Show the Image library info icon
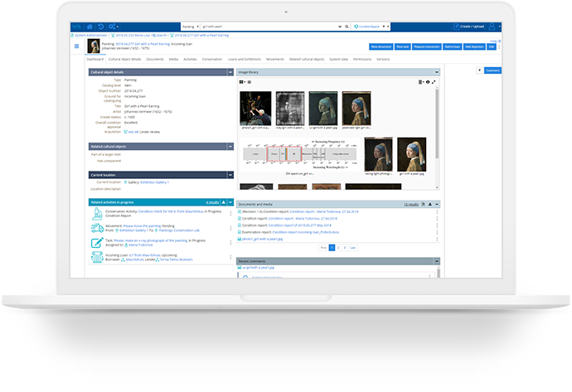This screenshot has width=572, height=392. click(428, 82)
